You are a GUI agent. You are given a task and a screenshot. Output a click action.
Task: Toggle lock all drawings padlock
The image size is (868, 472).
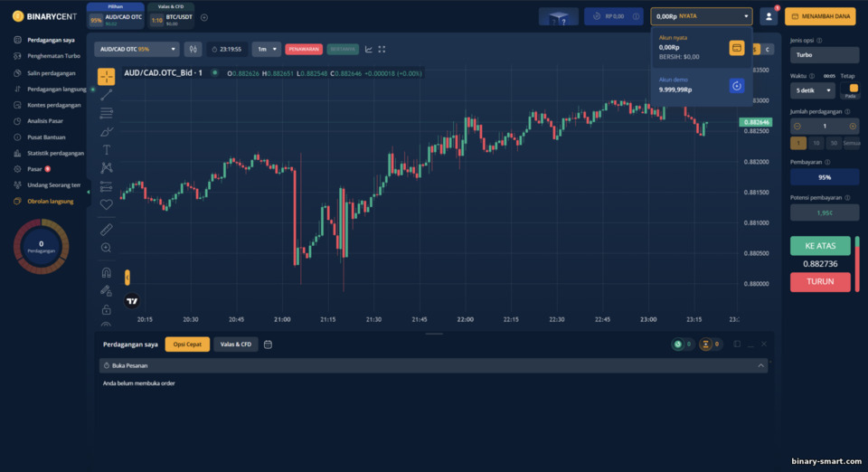[x=107, y=309]
